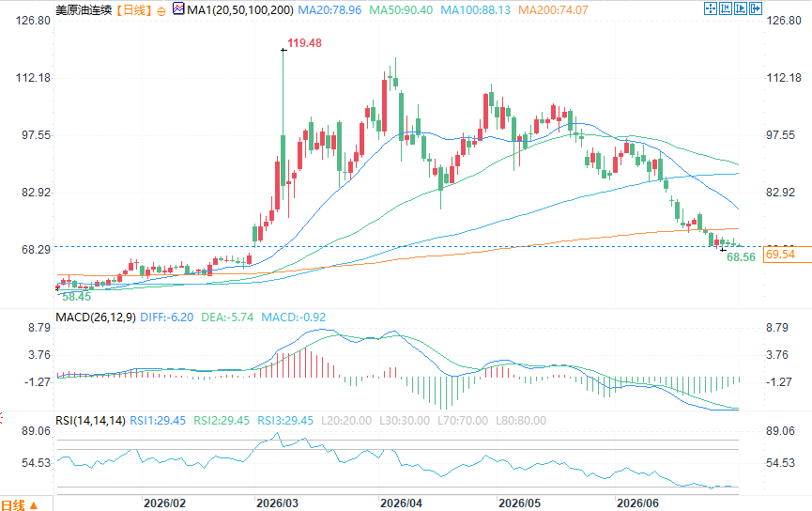This screenshot has height=511, width=812.
Task: Click the 美原油连续 chart title
Action: (x=84, y=9)
